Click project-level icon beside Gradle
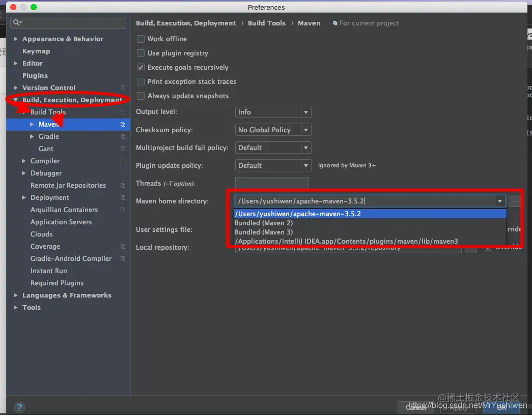This screenshot has height=415, width=532. click(x=123, y=137)
